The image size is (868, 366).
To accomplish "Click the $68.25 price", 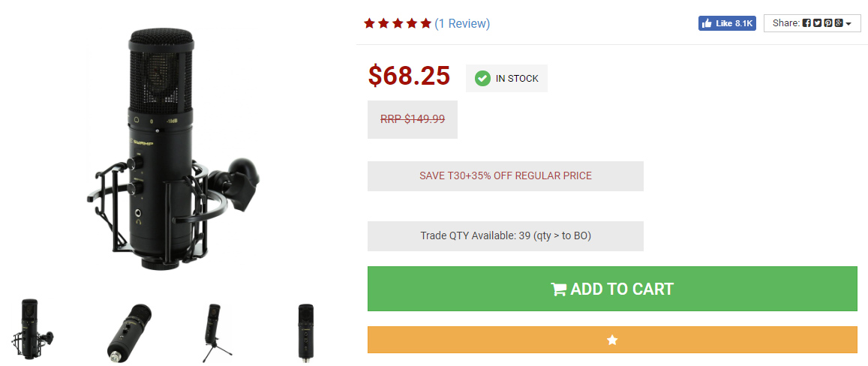I will (409, 76).
